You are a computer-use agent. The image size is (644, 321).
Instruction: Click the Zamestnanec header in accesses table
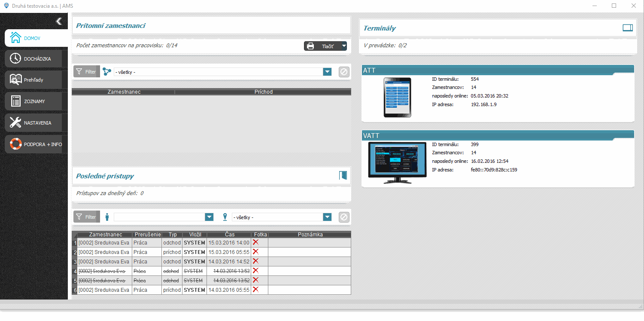tap(105, 235)
